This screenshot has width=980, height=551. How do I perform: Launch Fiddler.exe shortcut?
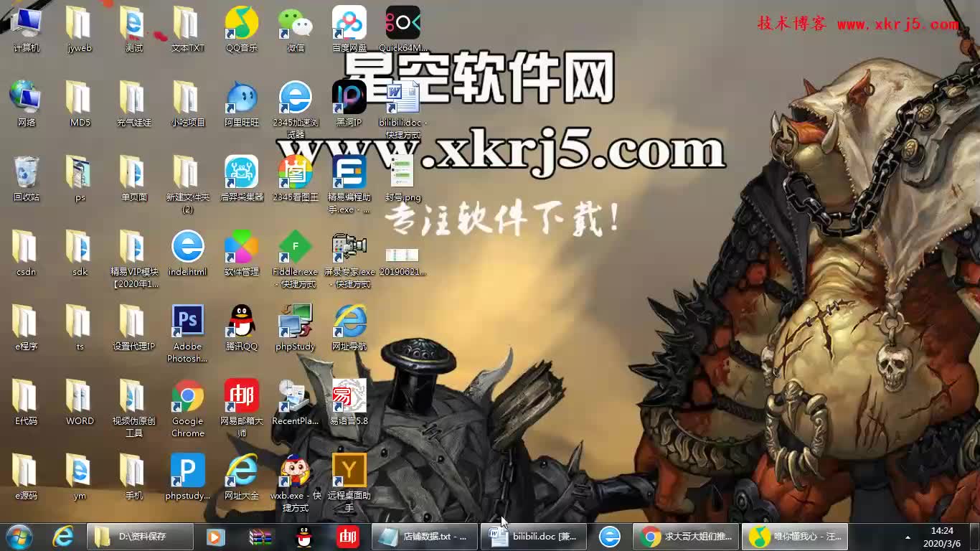pyautogui.click(x=296, y=259)
